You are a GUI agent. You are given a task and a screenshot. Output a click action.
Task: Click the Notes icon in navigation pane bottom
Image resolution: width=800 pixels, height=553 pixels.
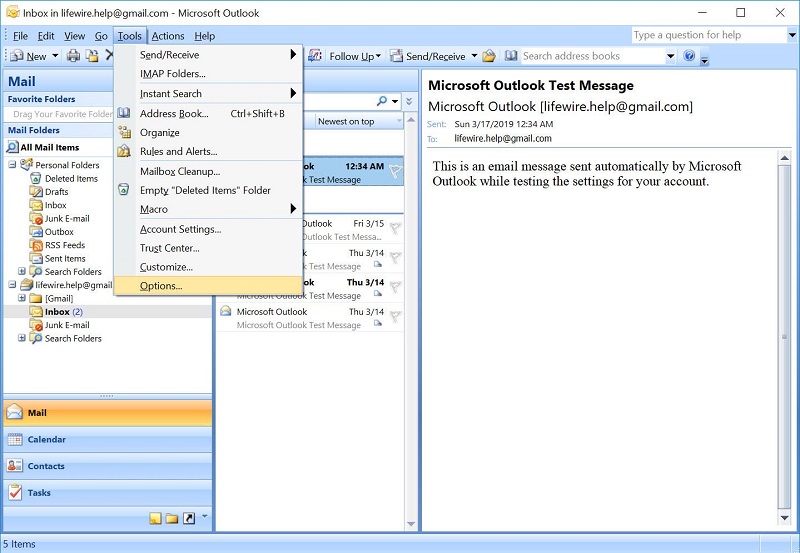pyautogui.click(x=155, y=518)
